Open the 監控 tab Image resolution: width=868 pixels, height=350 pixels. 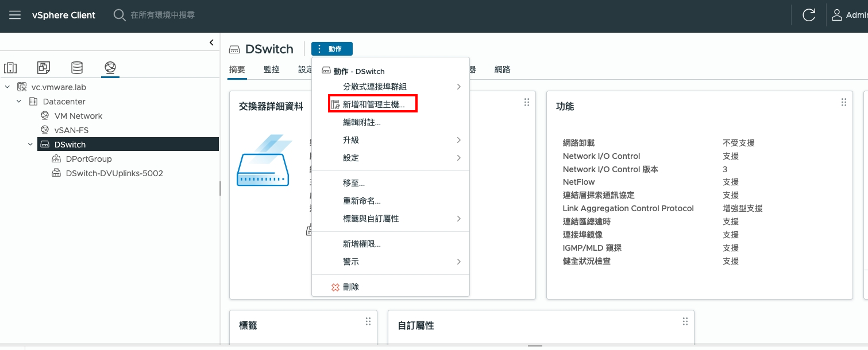[x=272, y=69]
